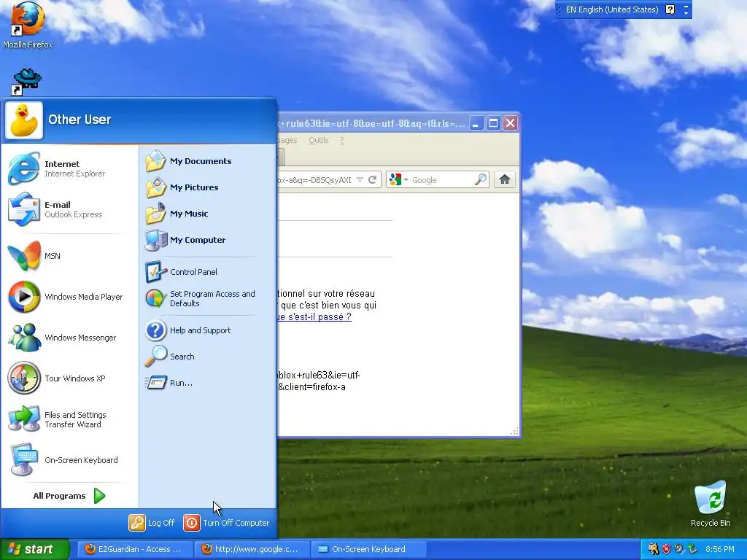Viewport: 747px width, 560px height.
Task: Open search engine selector dropdown
Action: pyautogui.click(x=398, y=179)
